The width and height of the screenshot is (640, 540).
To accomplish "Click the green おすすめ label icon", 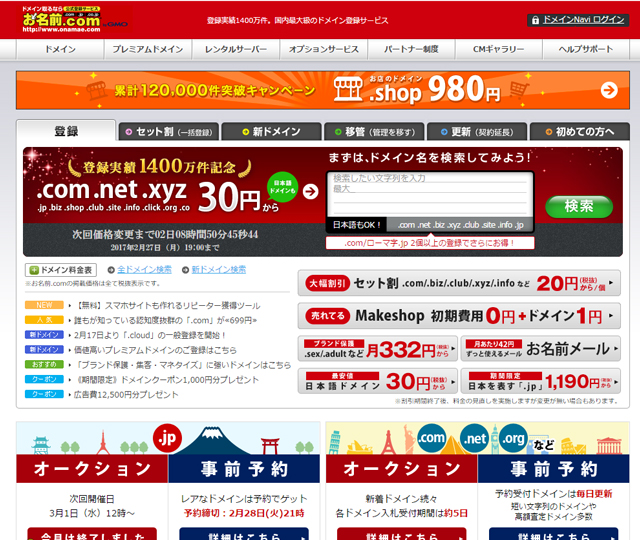I will pos(44,364).
